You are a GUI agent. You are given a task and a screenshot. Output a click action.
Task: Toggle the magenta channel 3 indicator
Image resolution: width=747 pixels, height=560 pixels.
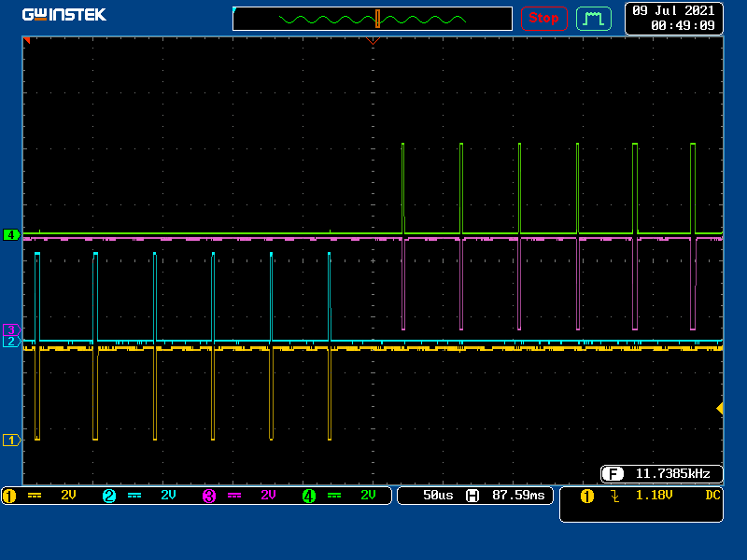(x=209, y=496)
